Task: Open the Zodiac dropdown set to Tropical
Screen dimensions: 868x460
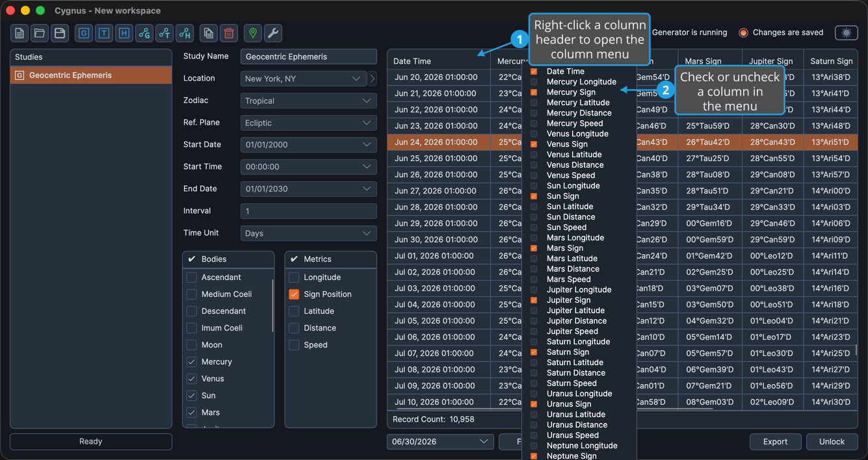Action: coord(309,101)
